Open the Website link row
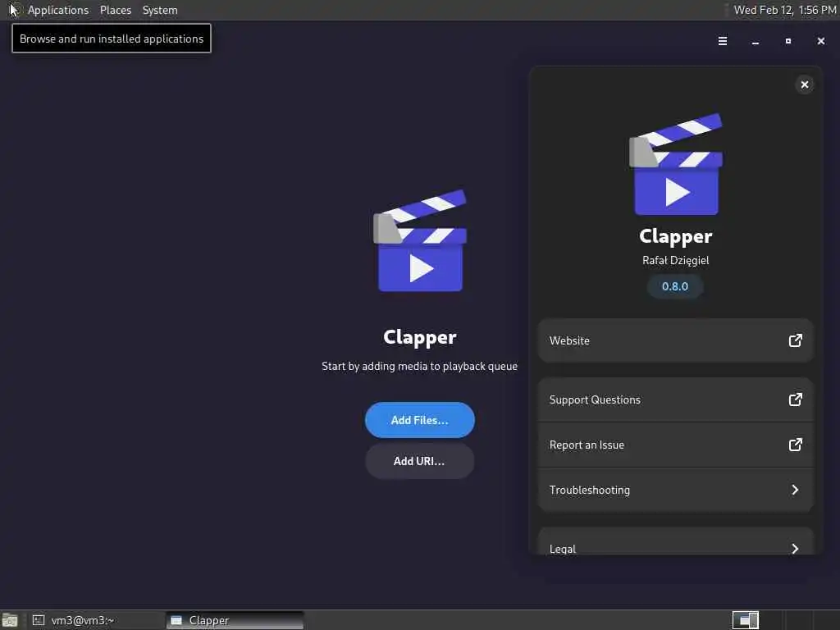840x630 pixels. [676, 340]
